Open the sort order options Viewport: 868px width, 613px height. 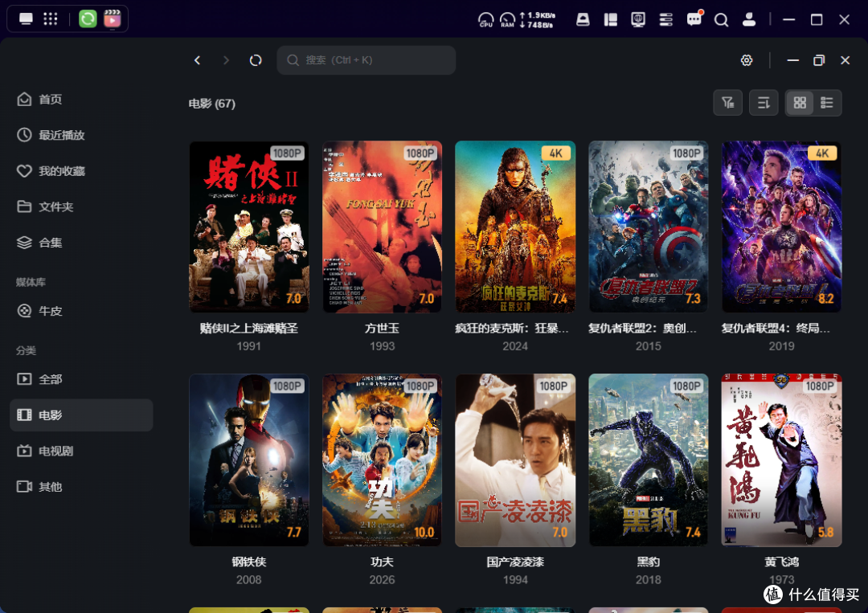[x=764, y=103]
